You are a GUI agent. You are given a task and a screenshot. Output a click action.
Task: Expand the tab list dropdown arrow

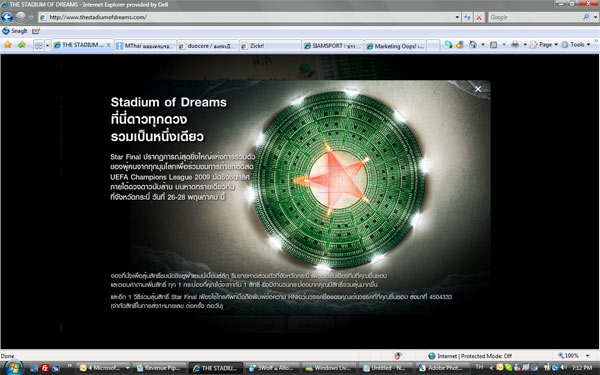click(47, 46)
